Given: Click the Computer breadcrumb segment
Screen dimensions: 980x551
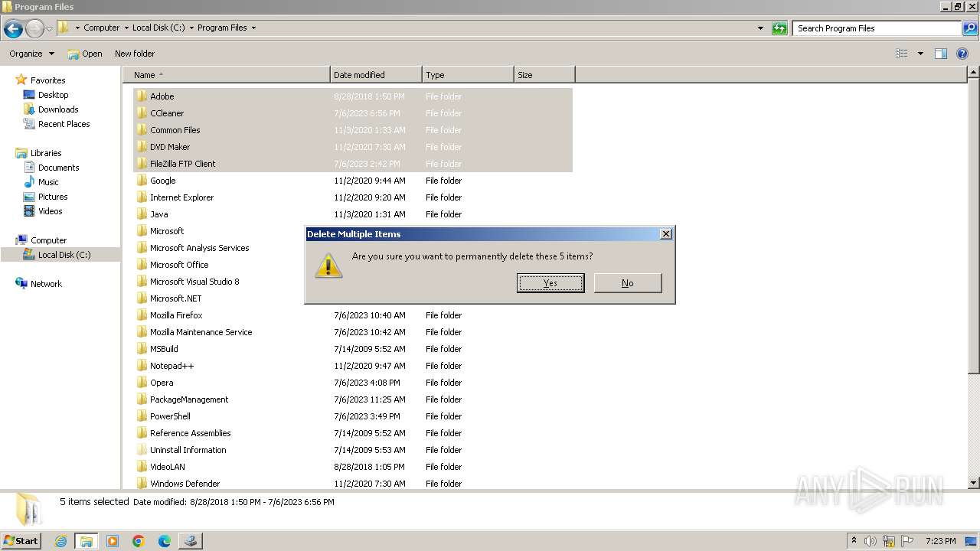Looking at the screenshot, I should pos(101,28).
